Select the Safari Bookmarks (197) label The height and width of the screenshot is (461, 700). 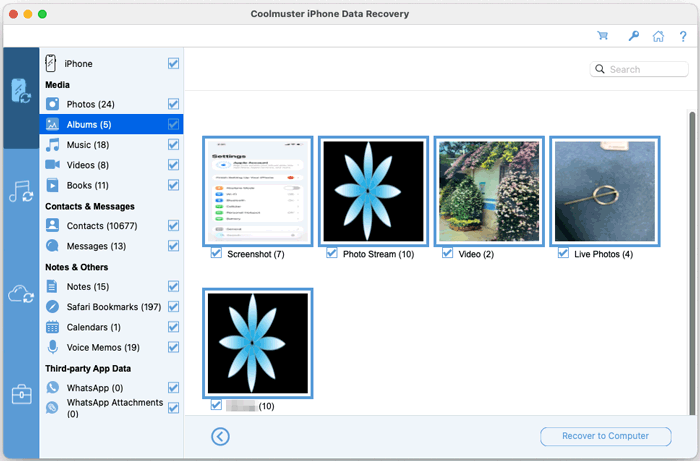[x=114, y=307]
